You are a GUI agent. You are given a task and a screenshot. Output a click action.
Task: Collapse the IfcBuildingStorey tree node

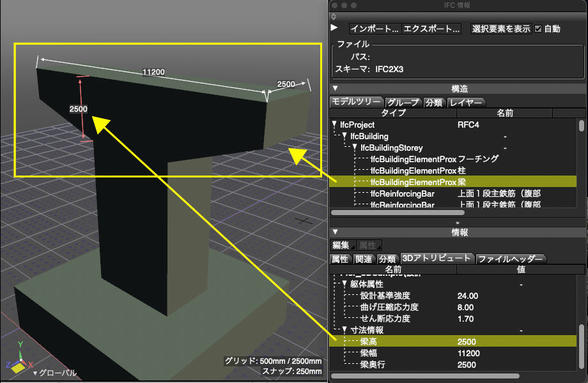355,147
